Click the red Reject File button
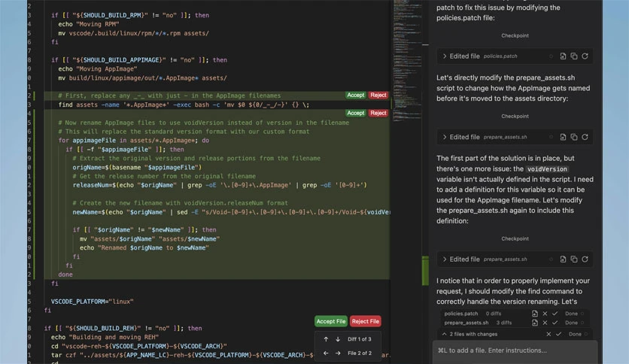This screenshot has height=364, width=629. 366,321
